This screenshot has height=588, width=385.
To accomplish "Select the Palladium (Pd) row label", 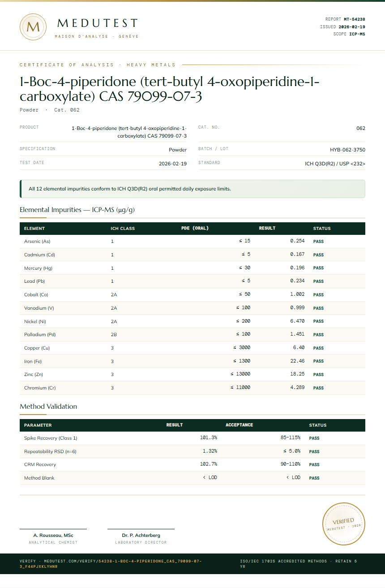I will [40, 334].
